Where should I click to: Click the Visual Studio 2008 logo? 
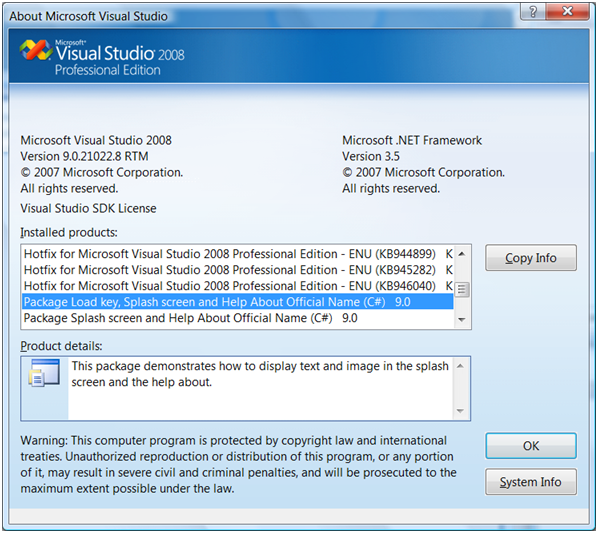102,57
